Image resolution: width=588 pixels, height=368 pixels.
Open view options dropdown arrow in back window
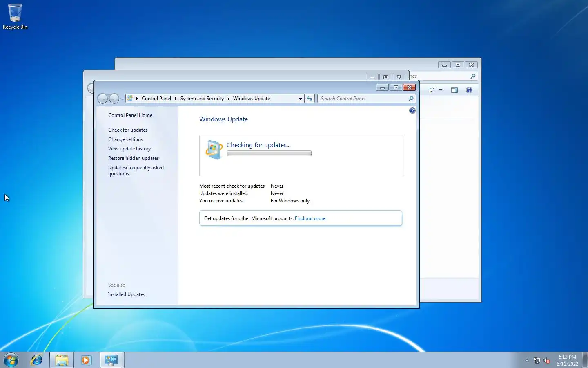pyautogui.click(x=441, y=90)
